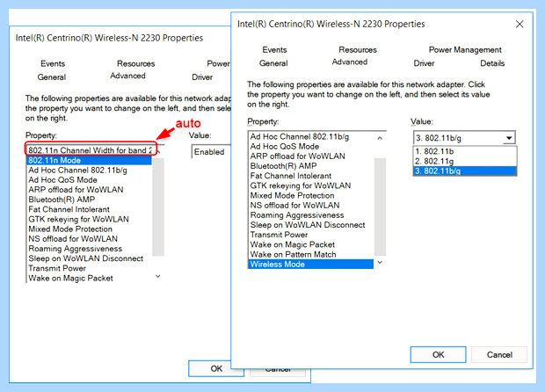Open Advanced tab in front dialog
The width and height of the screenshot is (545, 392).
[x=349, y=62]
